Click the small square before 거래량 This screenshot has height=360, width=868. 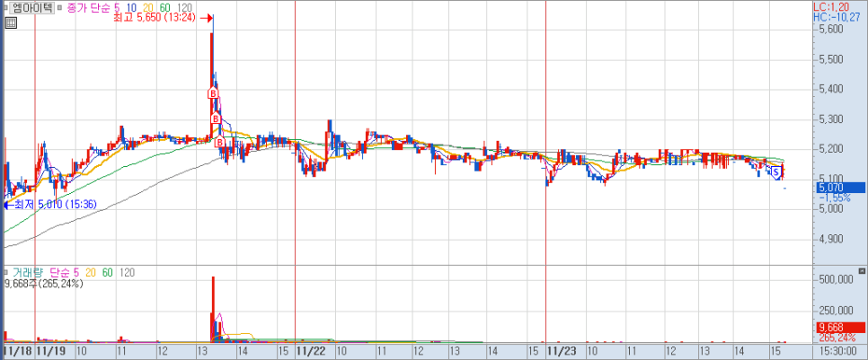[5, 273]
